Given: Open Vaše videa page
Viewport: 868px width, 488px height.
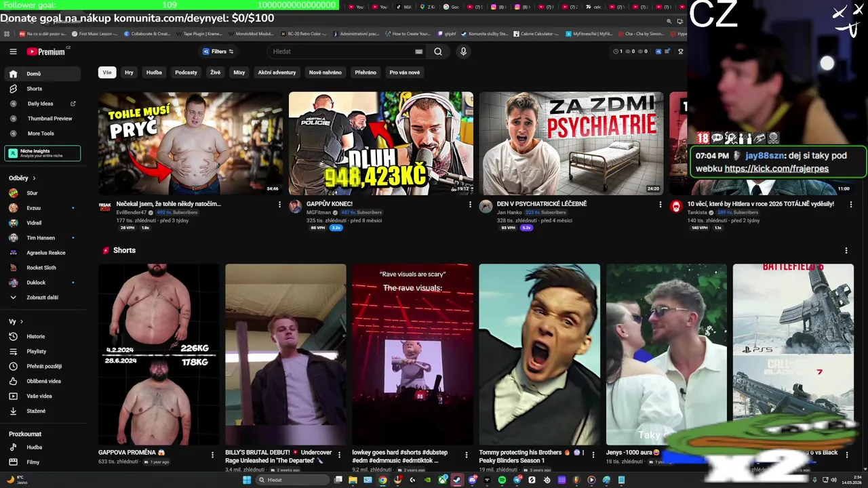Looking at the screenshot, I should (42, 396).
